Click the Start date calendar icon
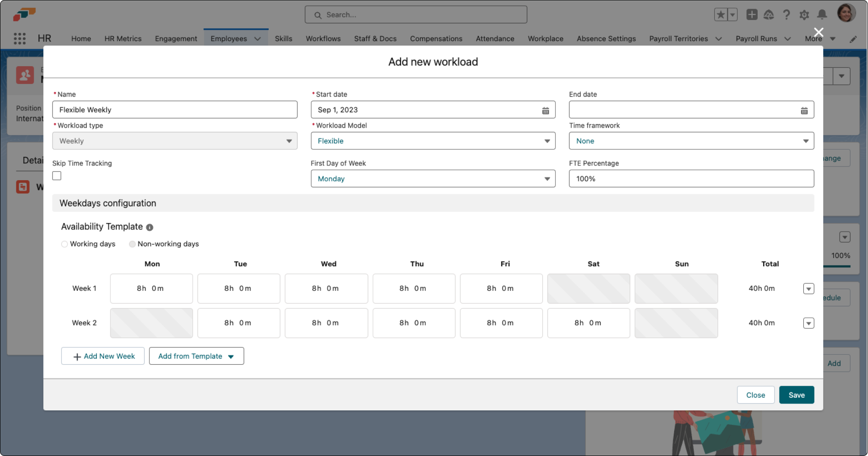 click(x=545, y=110)
